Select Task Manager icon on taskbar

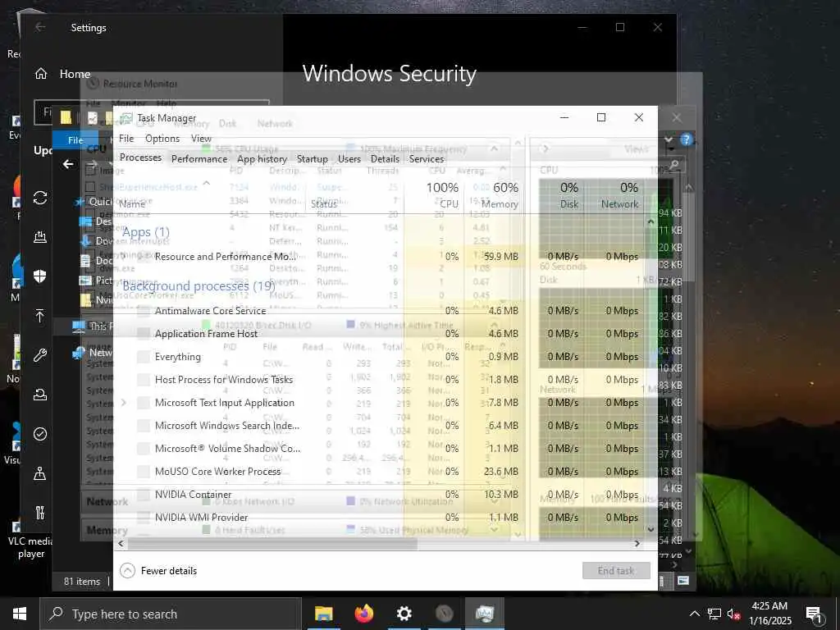[x=484, y=614]
